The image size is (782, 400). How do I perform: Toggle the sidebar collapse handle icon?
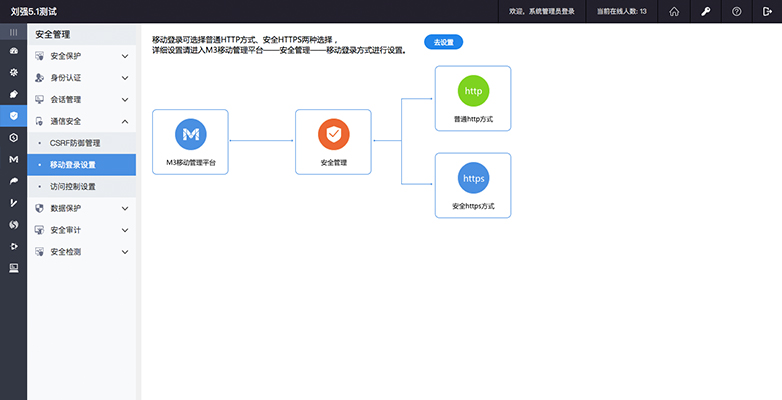(13, 32)
